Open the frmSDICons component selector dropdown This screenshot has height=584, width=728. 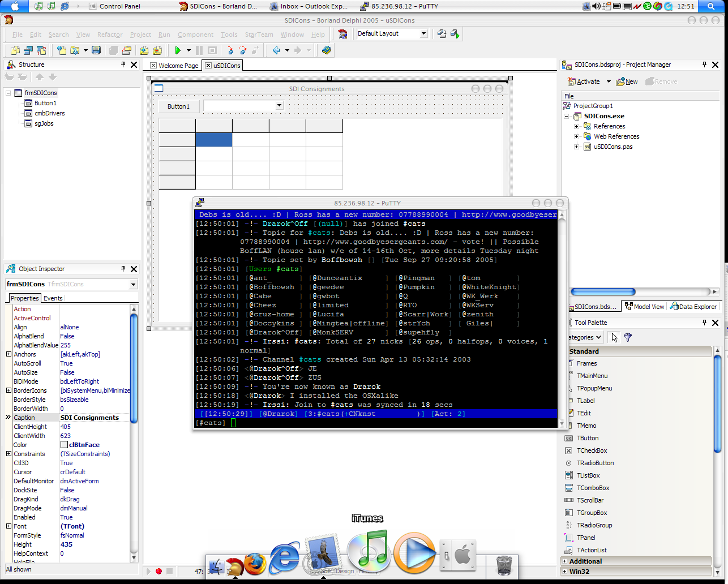[133, 284]
